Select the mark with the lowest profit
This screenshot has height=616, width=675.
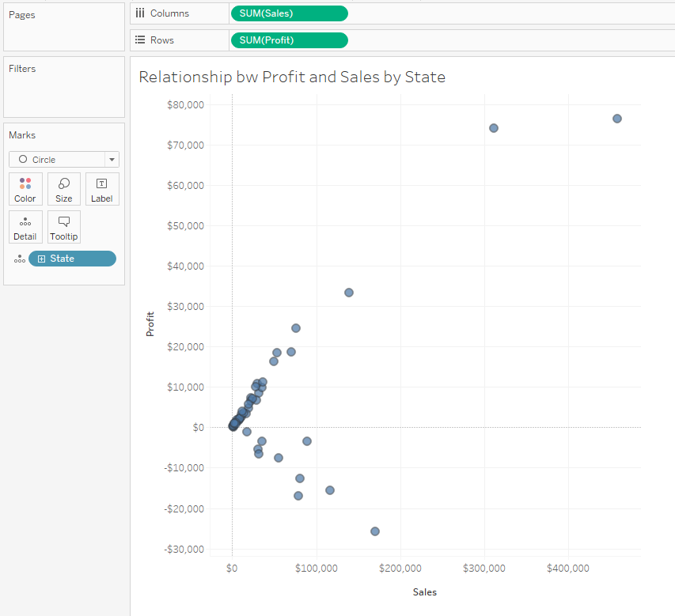[x=375, y=531]
